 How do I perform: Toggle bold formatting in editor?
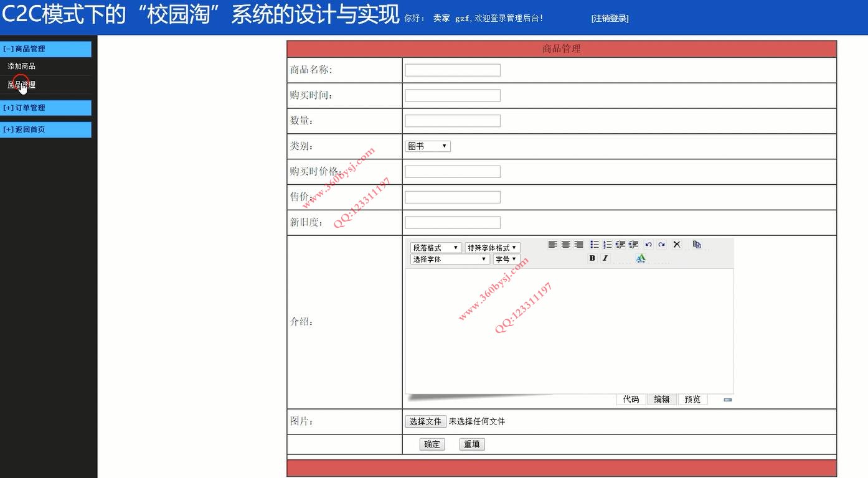592,258
